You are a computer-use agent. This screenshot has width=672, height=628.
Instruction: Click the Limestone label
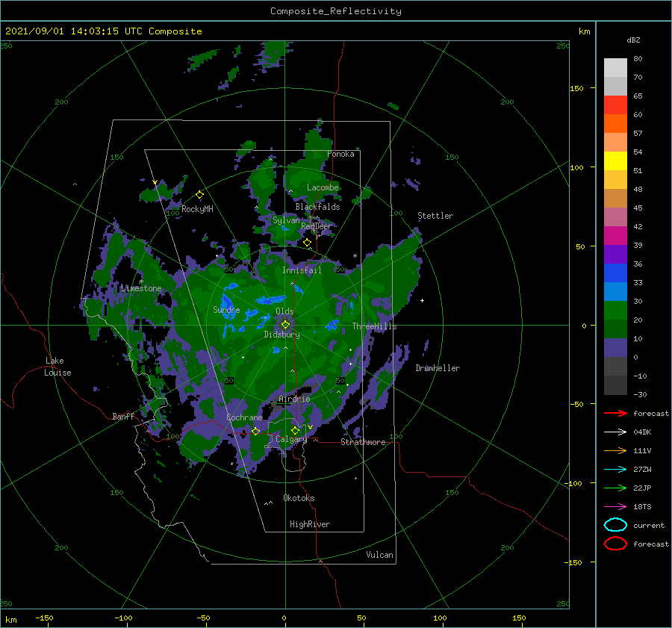[x=141, y=288]
